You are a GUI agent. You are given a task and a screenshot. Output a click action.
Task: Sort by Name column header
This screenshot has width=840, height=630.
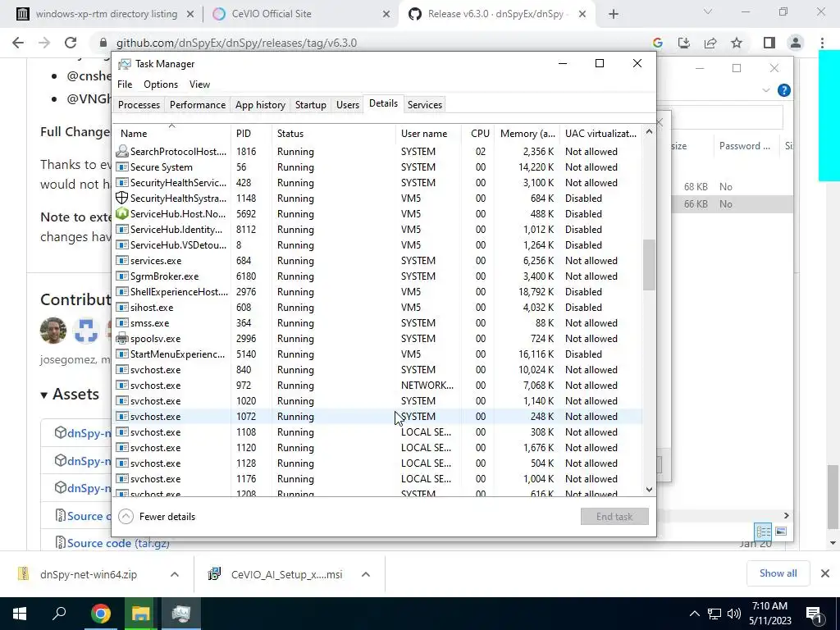pos(172,134)
